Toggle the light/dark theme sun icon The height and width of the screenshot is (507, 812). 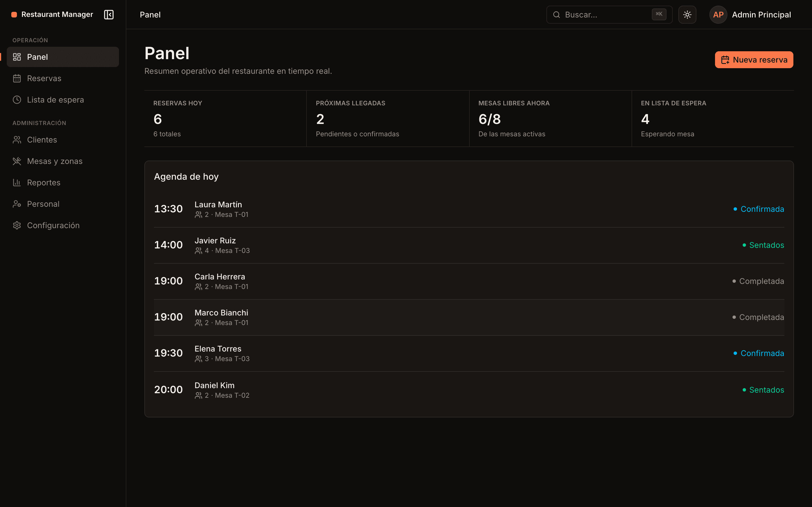[x=687, y=14]
